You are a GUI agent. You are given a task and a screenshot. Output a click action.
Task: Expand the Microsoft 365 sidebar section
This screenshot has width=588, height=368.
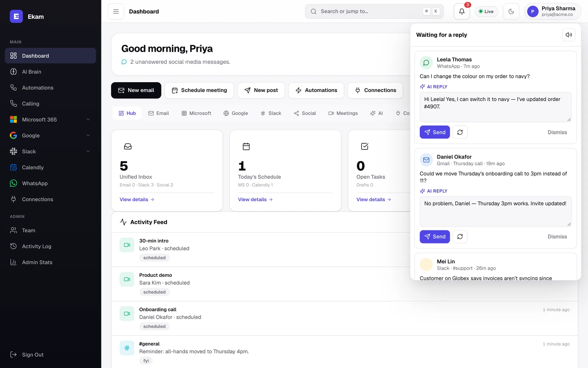point(50,119)
